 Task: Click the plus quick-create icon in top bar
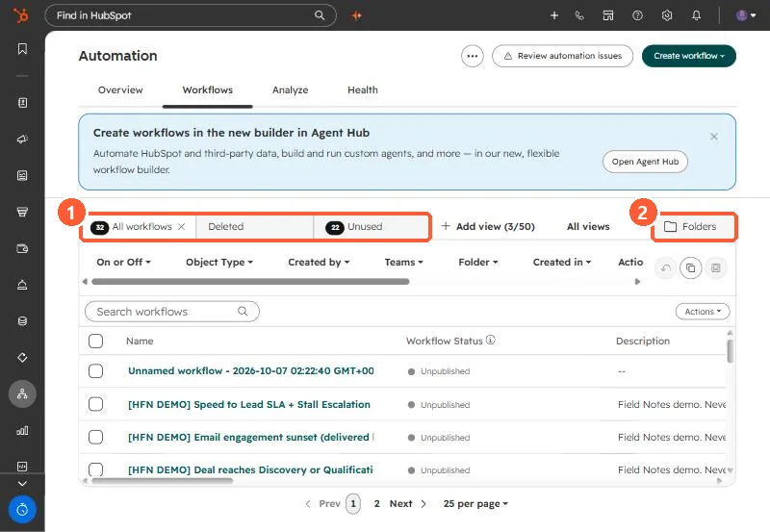pos(554,15)
